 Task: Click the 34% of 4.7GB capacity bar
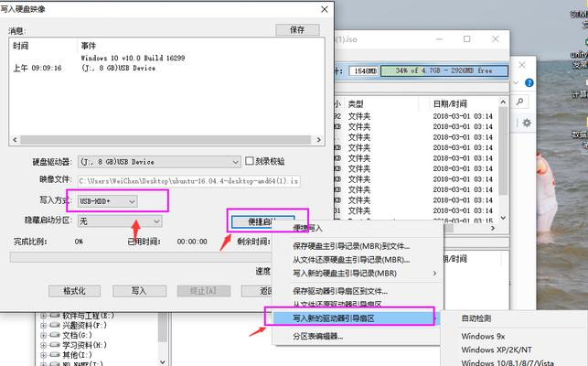click(444, 70)
